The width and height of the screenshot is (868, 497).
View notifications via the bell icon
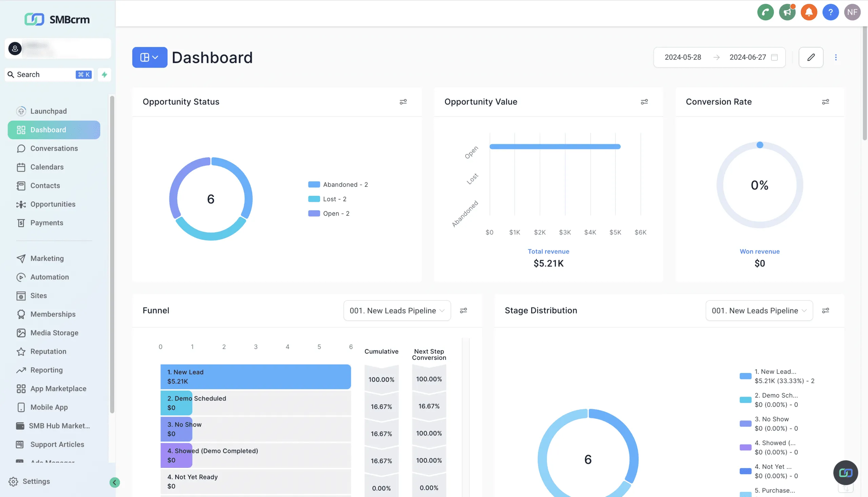(x=809, y=12)
